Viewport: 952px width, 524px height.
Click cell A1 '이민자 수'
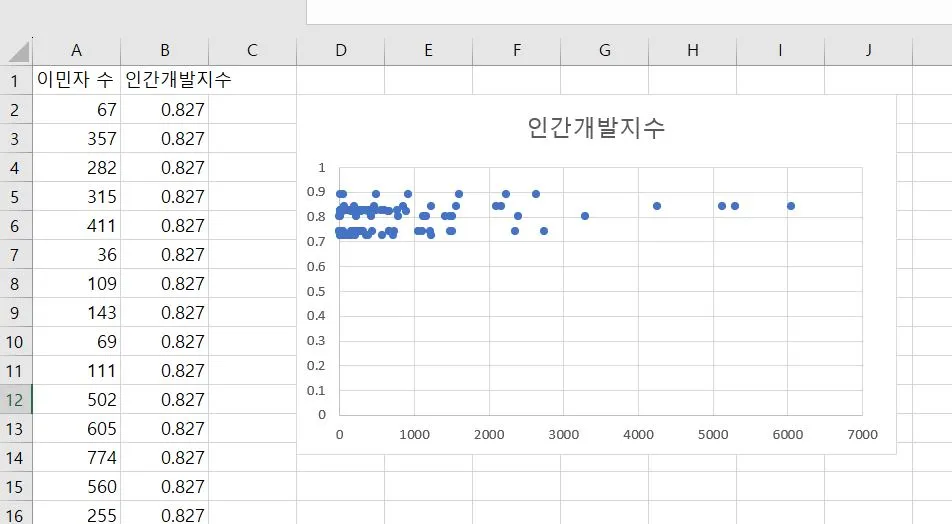pyautogui.click(x=76, y=80)
